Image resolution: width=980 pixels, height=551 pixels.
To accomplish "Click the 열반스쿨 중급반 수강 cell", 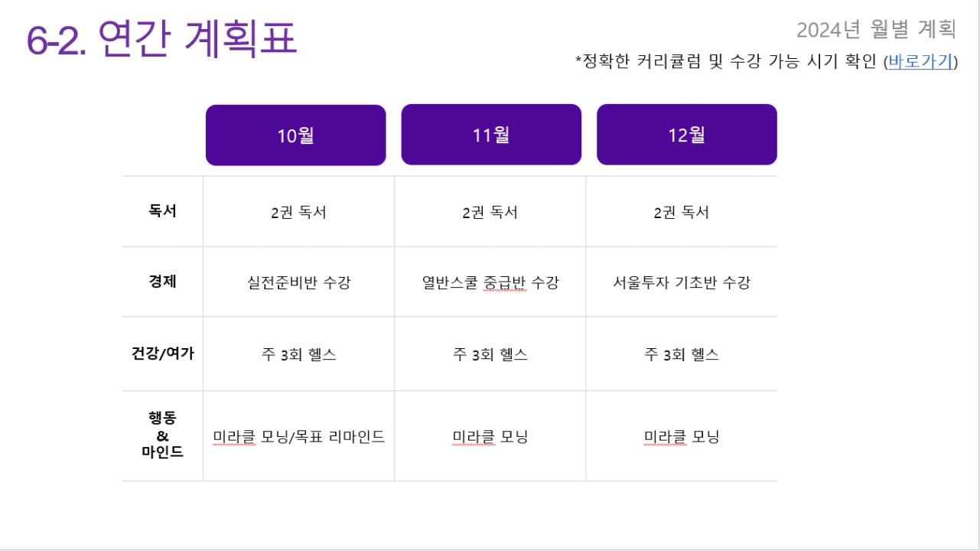I will pyautogui.click(x=490, y=282).
